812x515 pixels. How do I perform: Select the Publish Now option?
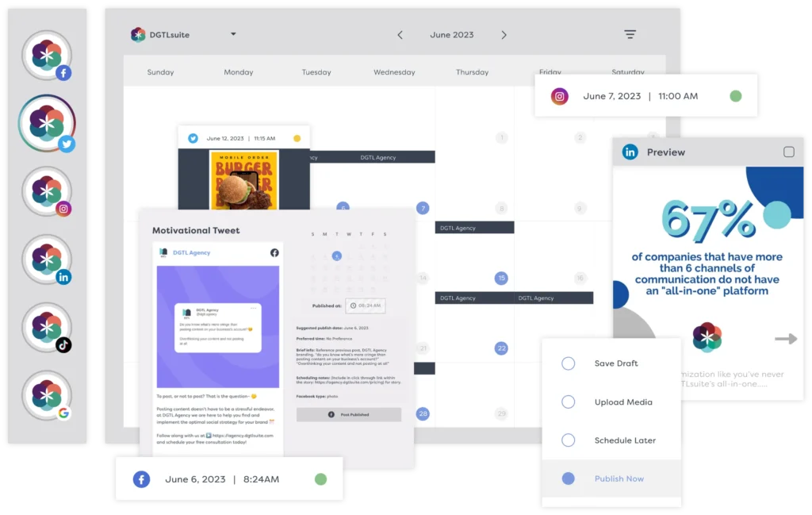tap(611, 478)
